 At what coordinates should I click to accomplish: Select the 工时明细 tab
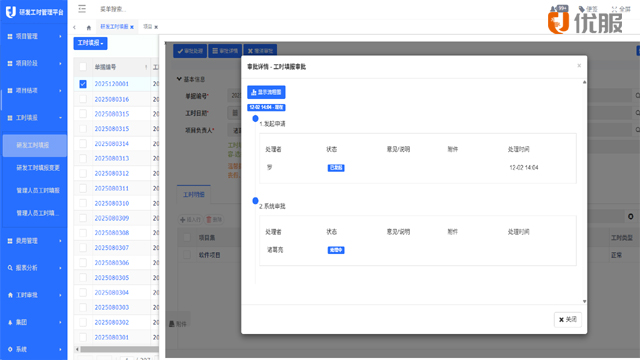tap(193, 195)
